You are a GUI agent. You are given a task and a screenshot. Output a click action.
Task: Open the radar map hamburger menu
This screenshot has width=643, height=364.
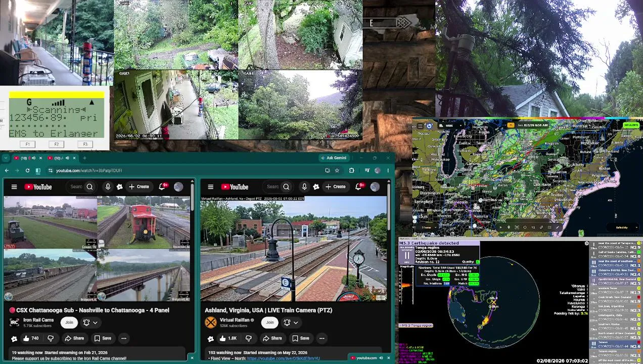(x=420, y=125)
